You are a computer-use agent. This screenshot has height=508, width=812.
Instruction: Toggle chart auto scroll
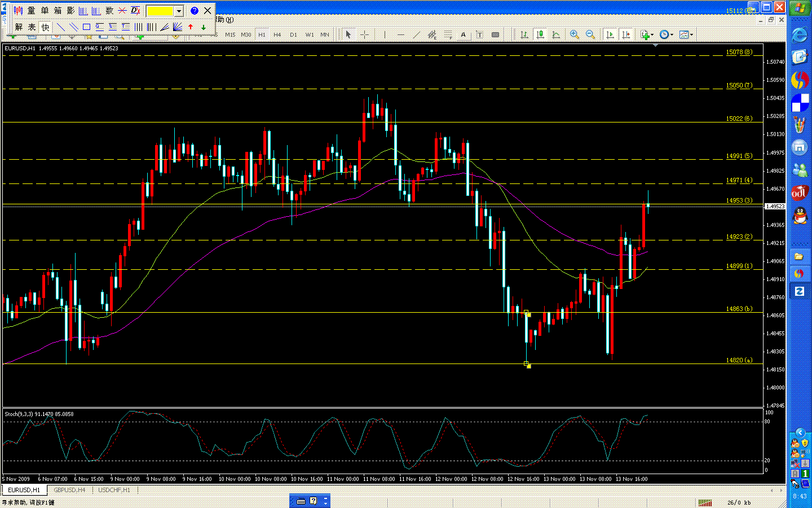click(610, 34)
